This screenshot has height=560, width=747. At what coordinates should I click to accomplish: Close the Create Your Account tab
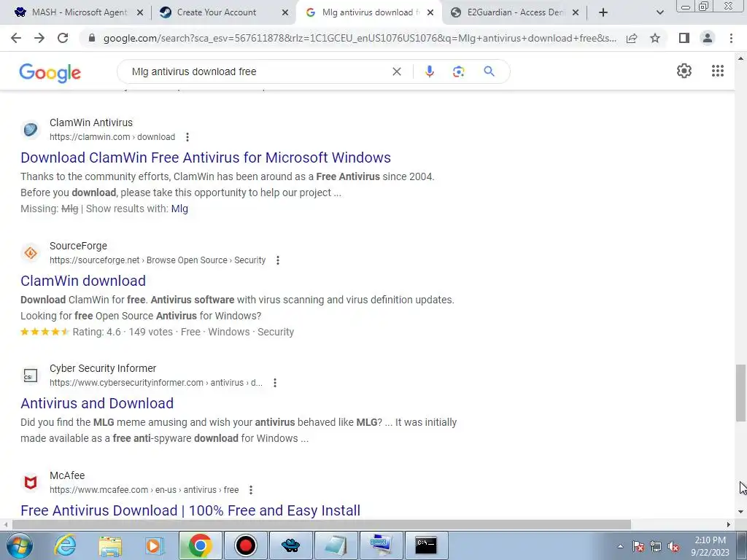click(x=285, y=12)
